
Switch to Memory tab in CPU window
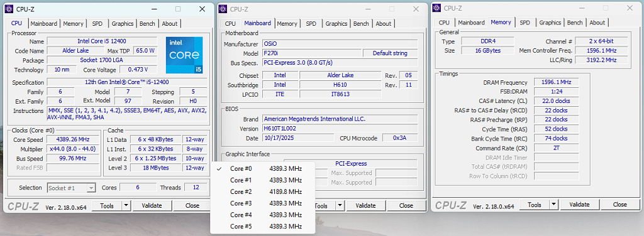click(x=74, y=24)
